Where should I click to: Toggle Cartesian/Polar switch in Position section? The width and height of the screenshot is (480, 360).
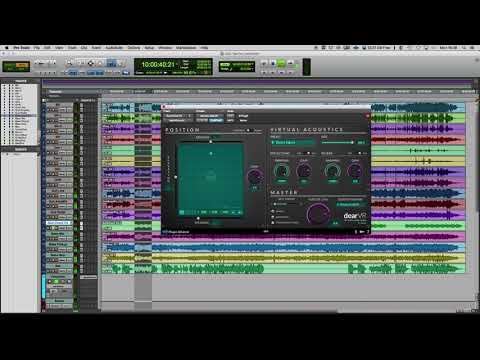point(249,130)
